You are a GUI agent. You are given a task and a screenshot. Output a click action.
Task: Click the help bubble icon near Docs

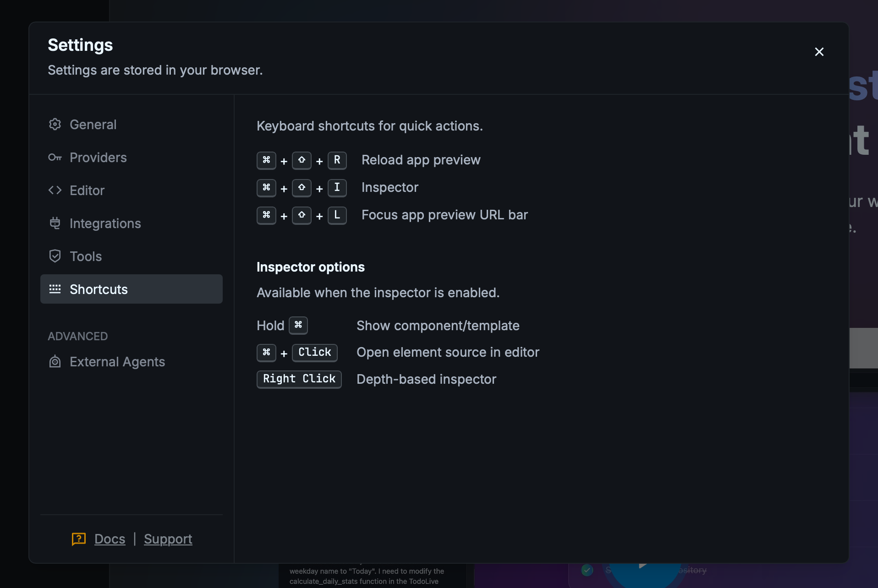click(x=78, y=539)
